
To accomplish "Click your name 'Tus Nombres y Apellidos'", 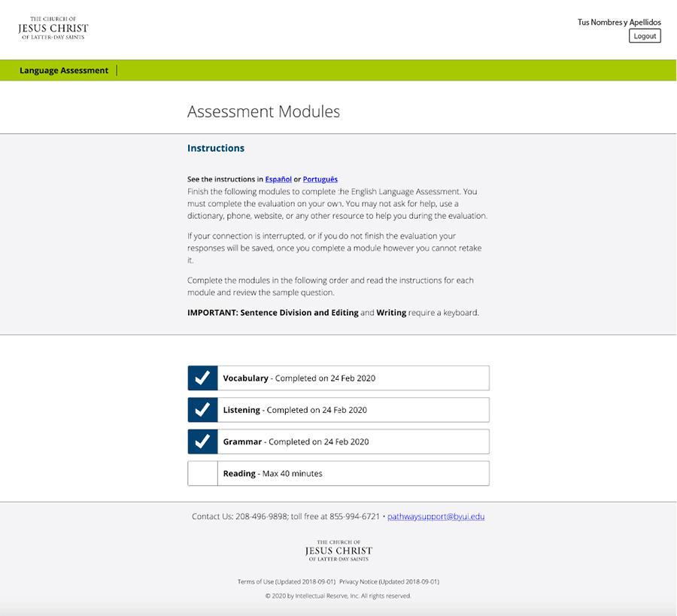I will (618, 22).
